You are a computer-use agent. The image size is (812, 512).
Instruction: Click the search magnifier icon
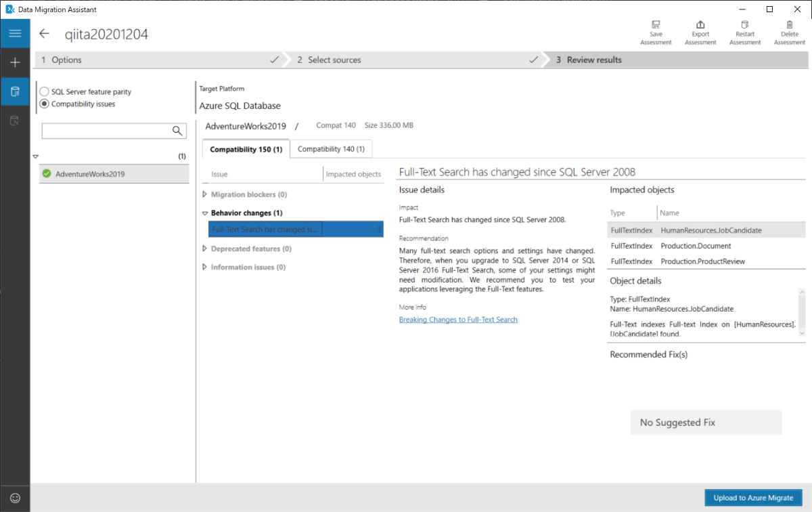178,131
